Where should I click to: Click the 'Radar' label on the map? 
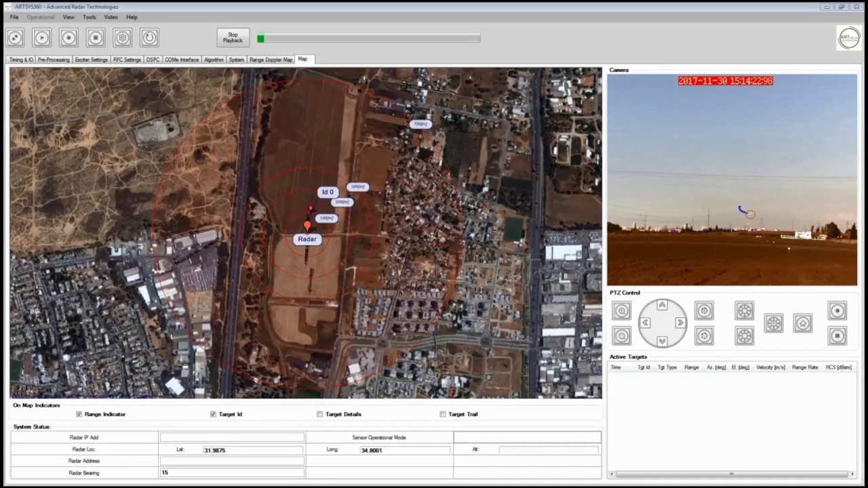click(307, 239)
